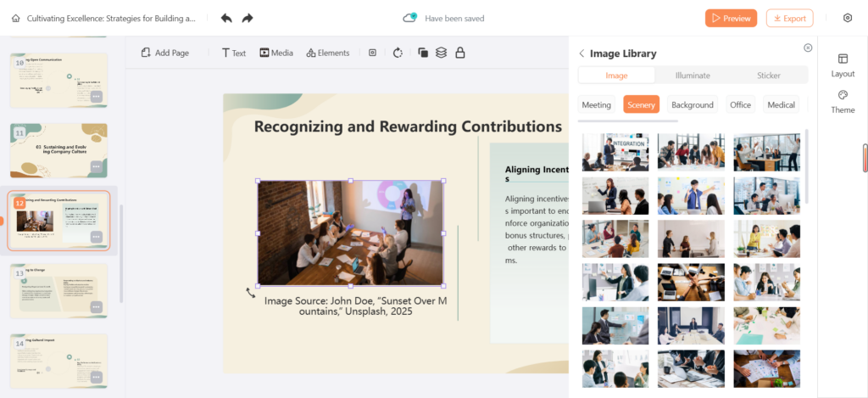Switch to the Illuminate tab
Viewport: 868px width, 398px height.
[x=693, y=76]
